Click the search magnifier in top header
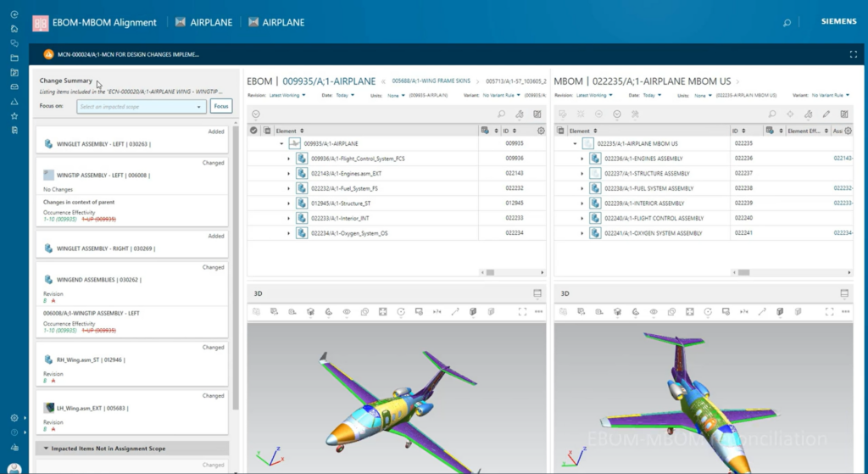 click(787, 23)
